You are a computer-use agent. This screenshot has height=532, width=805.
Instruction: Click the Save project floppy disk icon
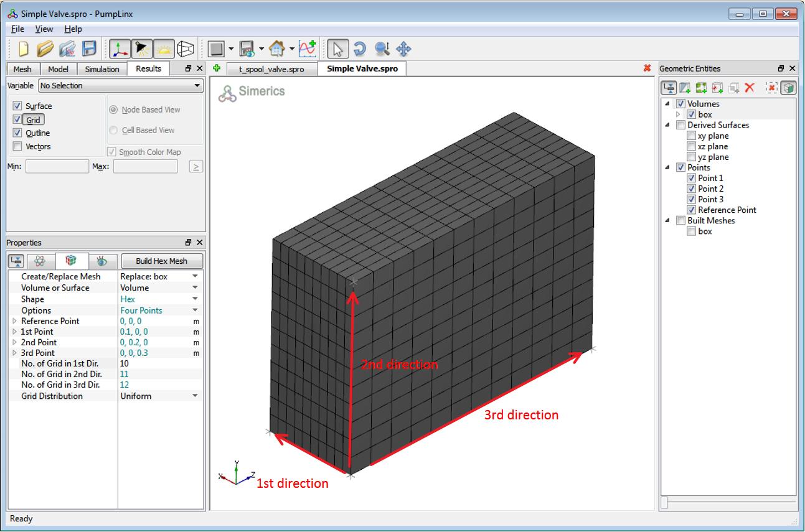click(x=90, y=49)
